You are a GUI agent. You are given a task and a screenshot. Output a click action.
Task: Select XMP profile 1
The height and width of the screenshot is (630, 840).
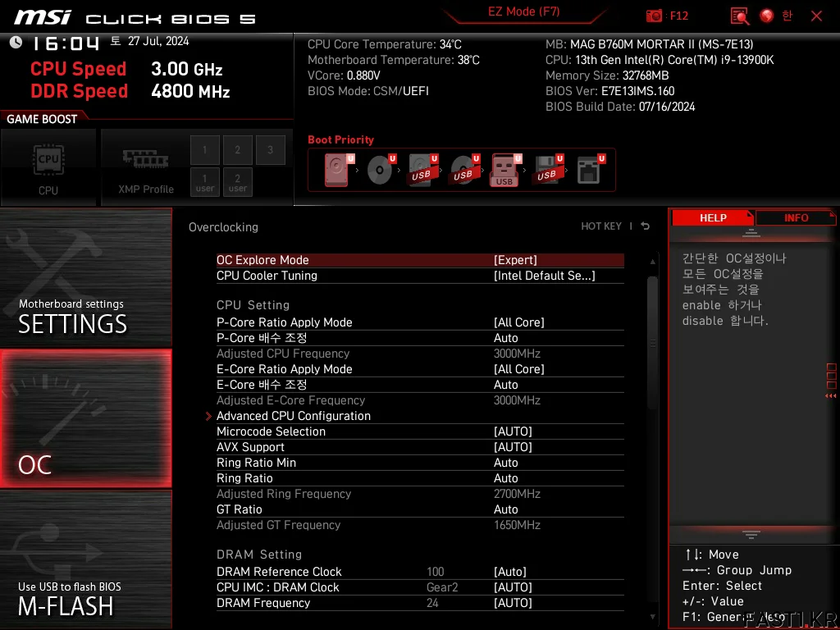(x=204, y=150)
